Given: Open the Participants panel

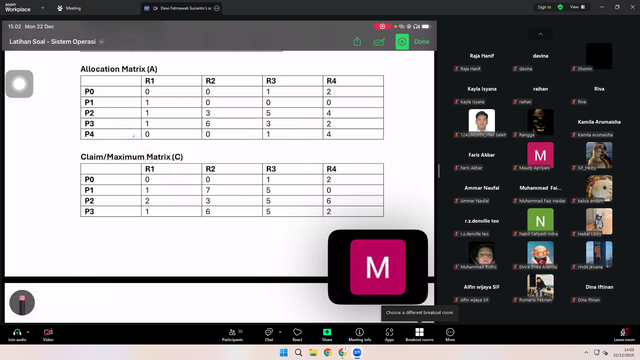Looking at the screenshot, I should coord(232,334).
